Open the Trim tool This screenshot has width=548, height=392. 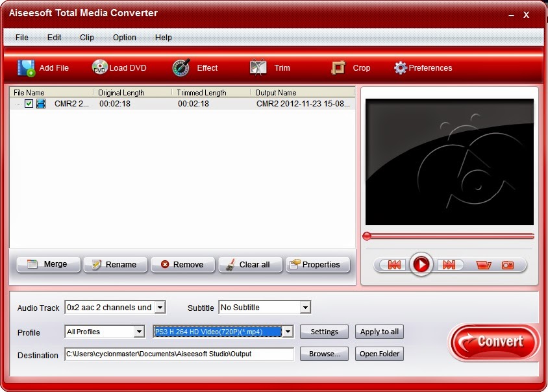(270, 67)
